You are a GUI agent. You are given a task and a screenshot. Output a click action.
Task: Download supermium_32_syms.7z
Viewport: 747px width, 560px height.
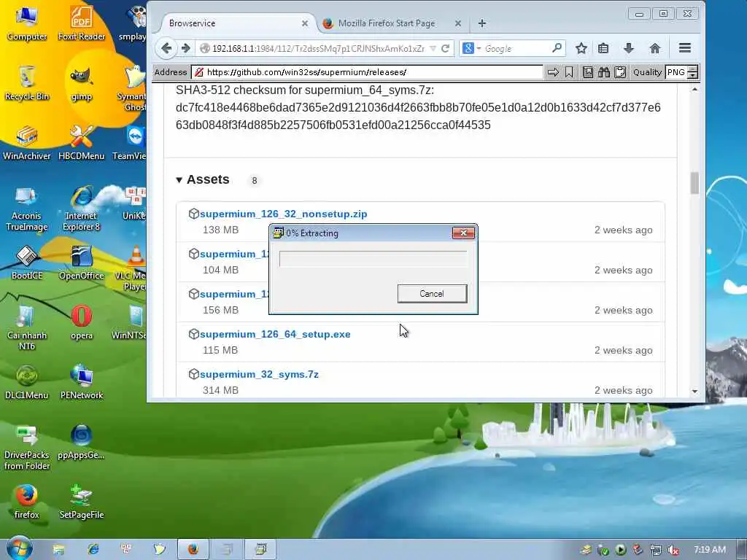[259, 374]
